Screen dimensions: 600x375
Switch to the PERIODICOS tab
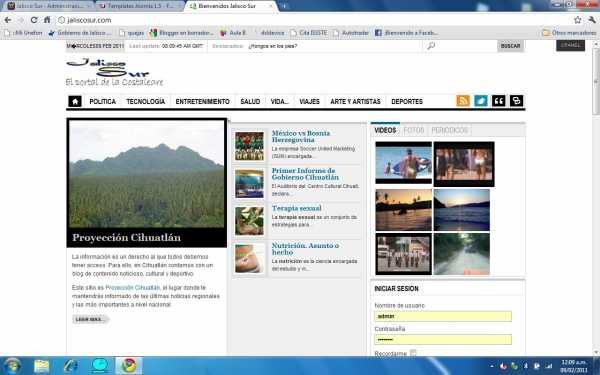tap(449, 130)
